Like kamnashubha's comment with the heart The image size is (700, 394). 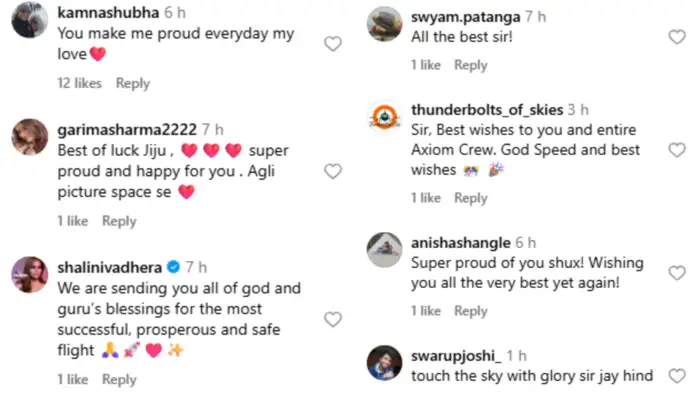pos(333,44)
